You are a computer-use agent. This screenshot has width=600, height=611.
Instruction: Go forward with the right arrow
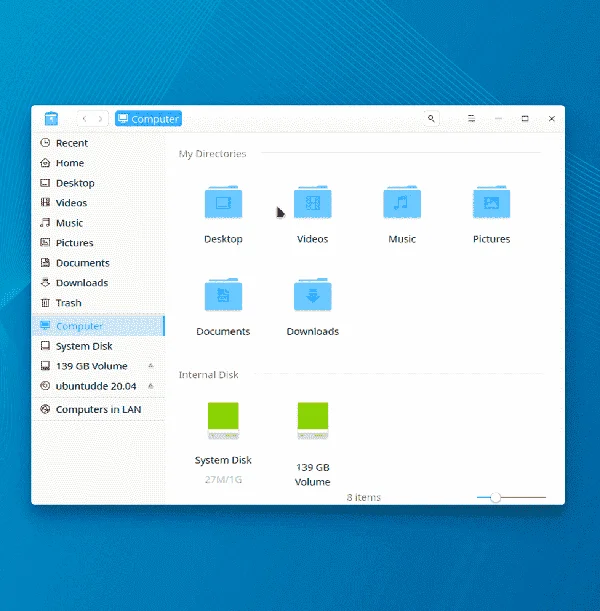coord(100,118)
